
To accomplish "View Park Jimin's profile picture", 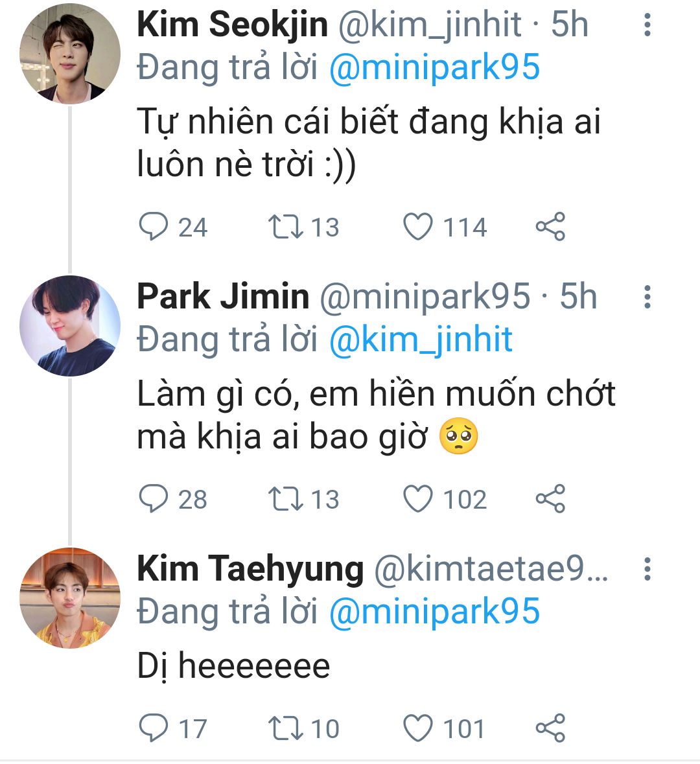I will coord(70,326).
